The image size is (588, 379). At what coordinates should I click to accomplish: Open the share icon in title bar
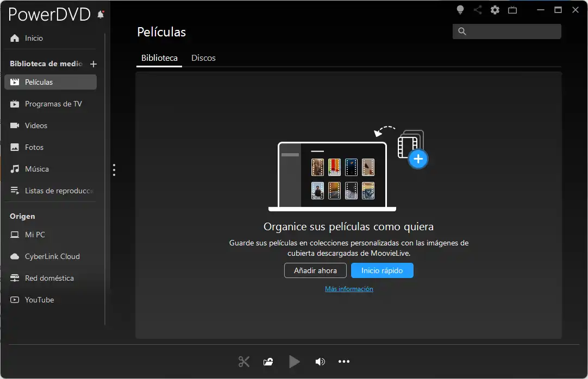478,10
